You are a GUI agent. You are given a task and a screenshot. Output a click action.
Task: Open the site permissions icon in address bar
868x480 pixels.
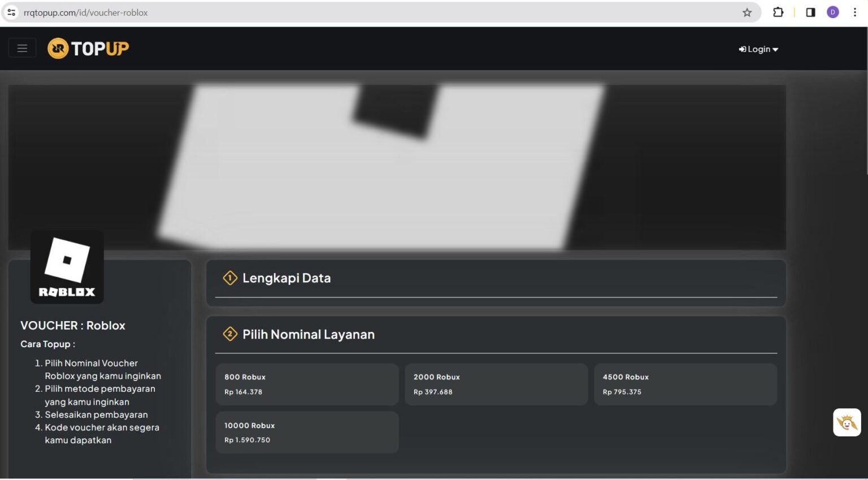[x=11, y=12]
